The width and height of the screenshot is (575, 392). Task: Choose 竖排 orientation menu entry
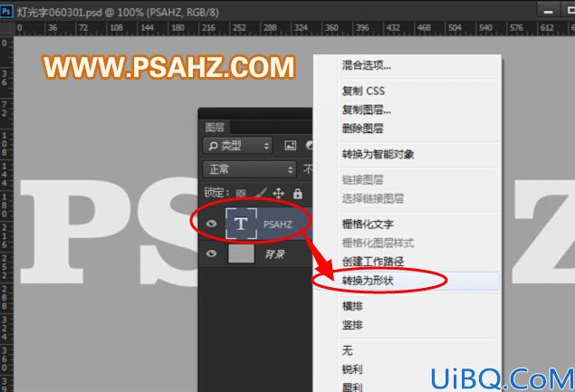pyautogui.click(x=352, y=325)
